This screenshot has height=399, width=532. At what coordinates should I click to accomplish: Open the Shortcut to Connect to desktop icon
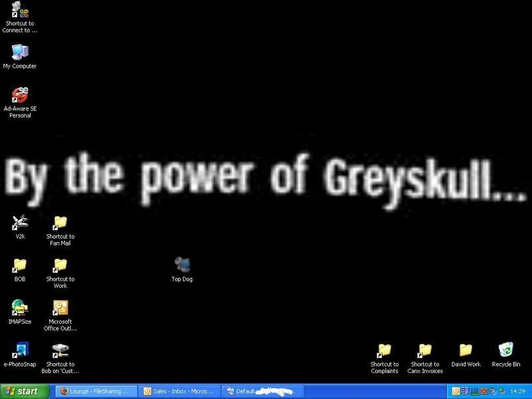tap(20, 17)
